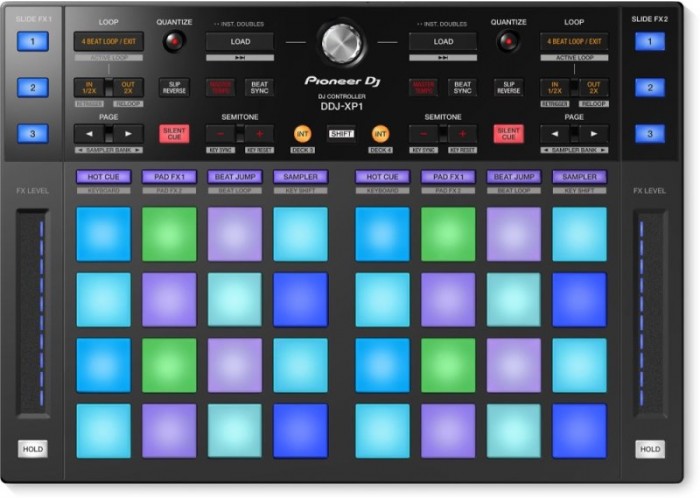This screenshot has width=700, height=500.
Task: Toggle HOLD under SLIDE FX1 strip
Action: tap(33, 449)
